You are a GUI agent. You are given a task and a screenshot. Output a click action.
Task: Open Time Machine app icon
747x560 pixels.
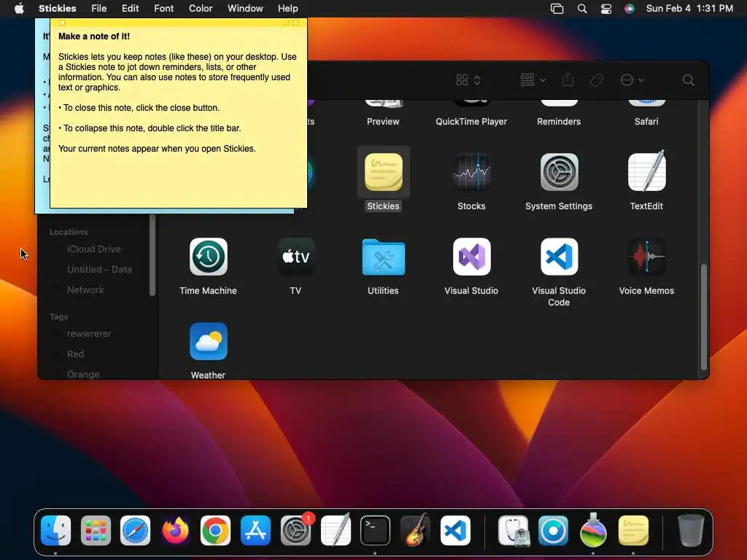pyautogui.click(x=208, y=257)
